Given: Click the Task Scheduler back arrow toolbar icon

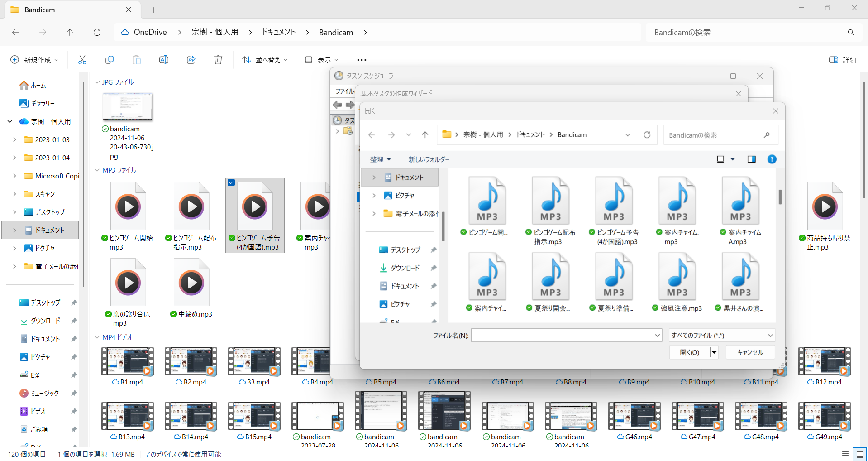Looking at the screenshot, I should point(337,105).
